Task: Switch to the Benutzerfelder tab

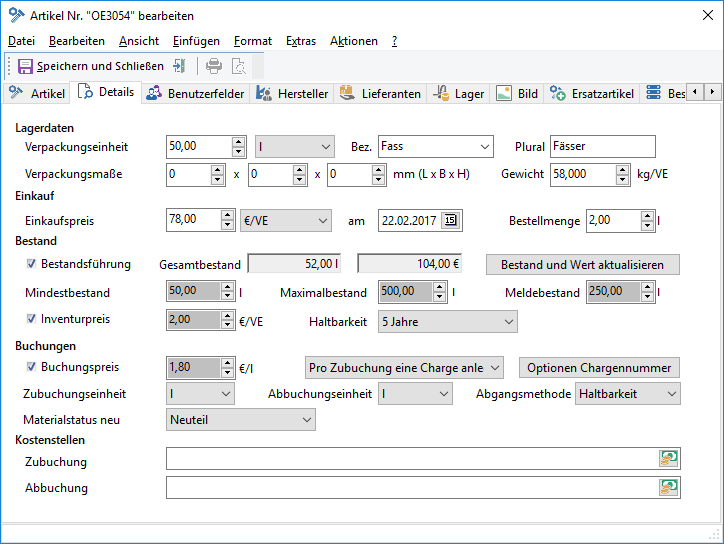Action: point(195,94)
